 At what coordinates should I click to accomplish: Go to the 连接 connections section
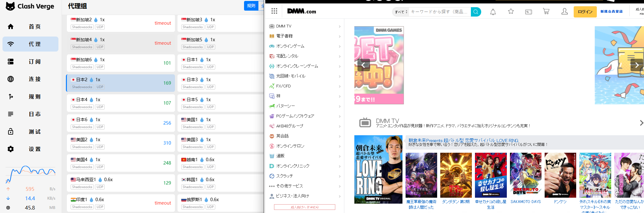[30, 79]
